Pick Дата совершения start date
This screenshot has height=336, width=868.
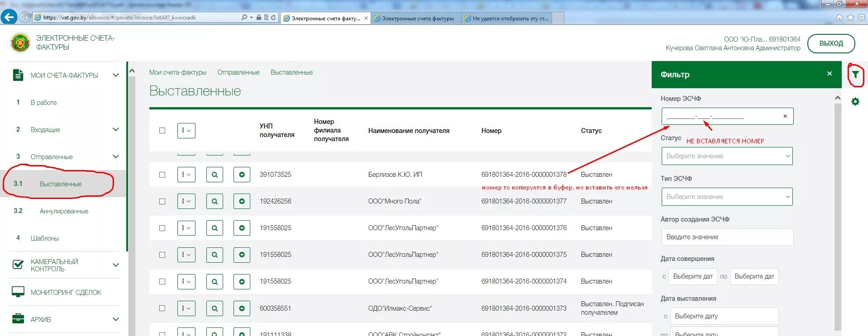tap(693, 276)
